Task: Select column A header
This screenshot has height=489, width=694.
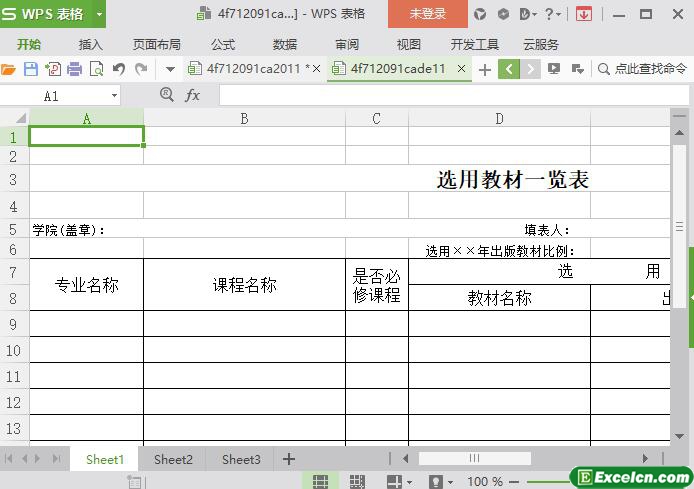Action: click(x=87, y=118)
